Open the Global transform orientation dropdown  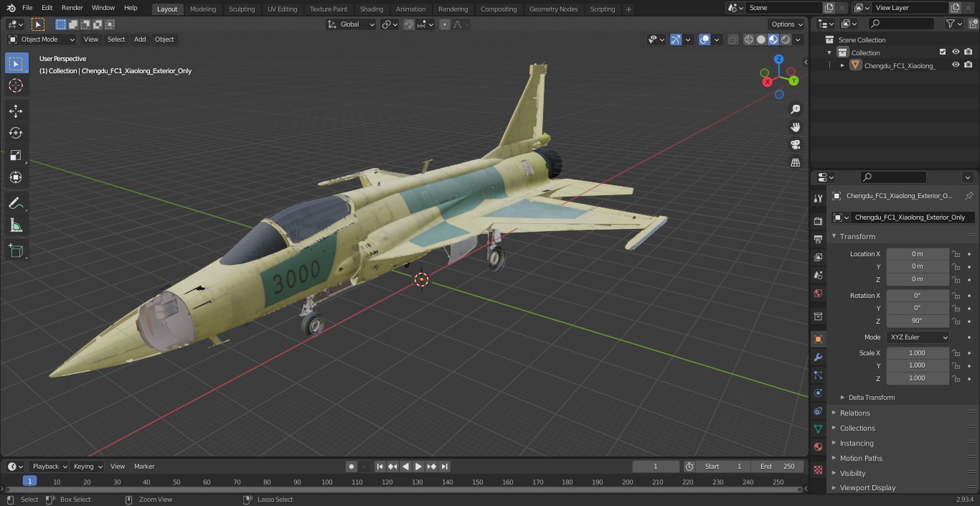352,24
